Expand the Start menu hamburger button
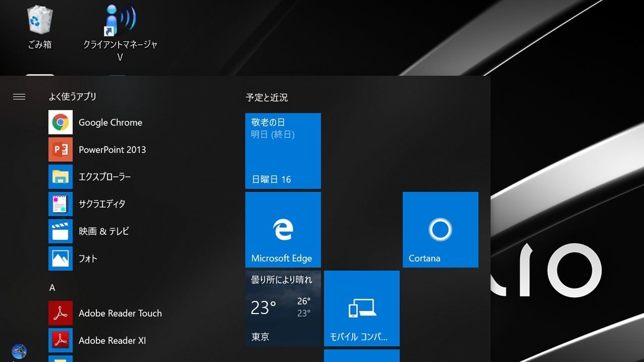The height and width of the screenshot is (362, 644). (19, 97)
